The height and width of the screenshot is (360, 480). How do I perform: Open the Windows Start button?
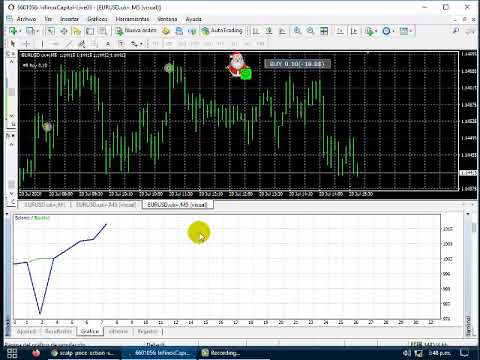click(x=12, y=353)
